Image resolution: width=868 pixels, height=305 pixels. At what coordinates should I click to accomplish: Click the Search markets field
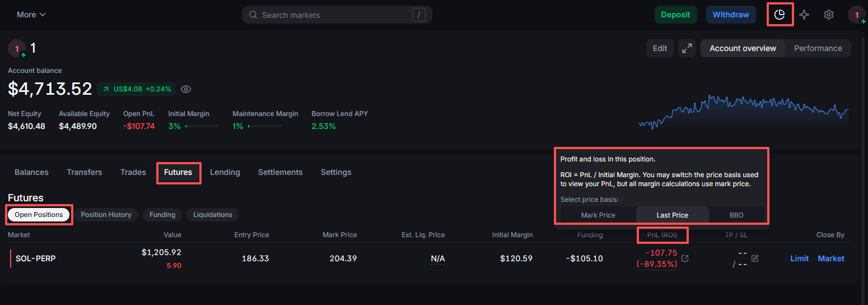click(336, 15)
